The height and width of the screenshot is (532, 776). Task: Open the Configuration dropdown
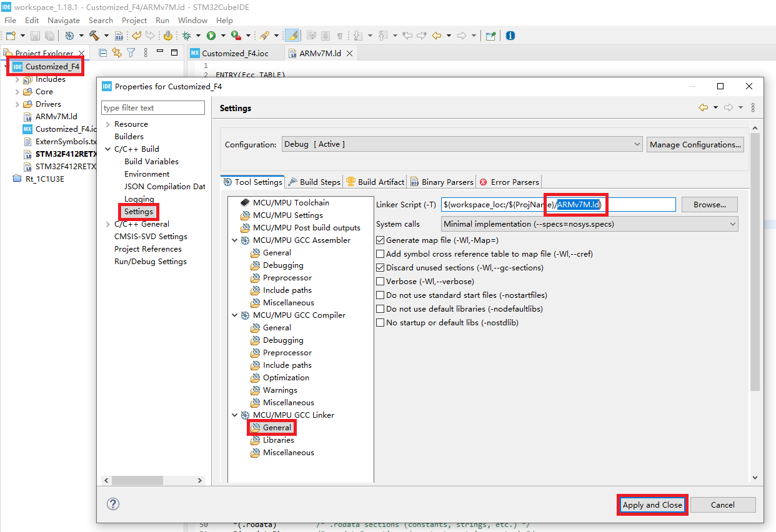462,144
